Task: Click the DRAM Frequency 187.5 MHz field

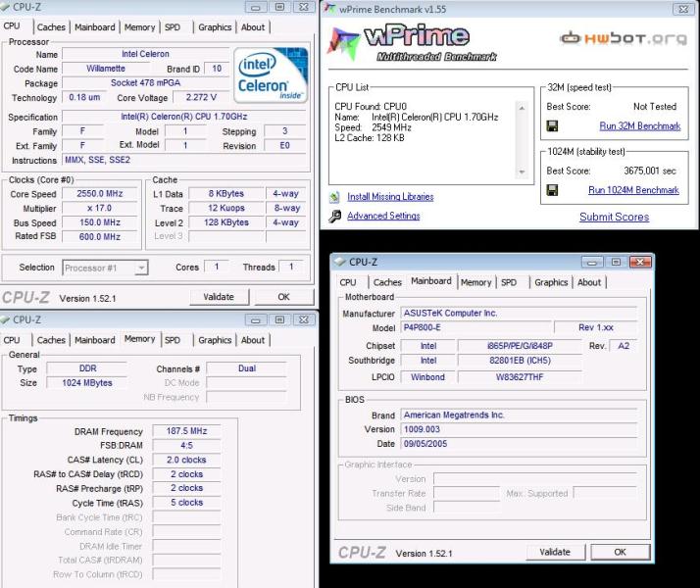Action: (186, 431)
